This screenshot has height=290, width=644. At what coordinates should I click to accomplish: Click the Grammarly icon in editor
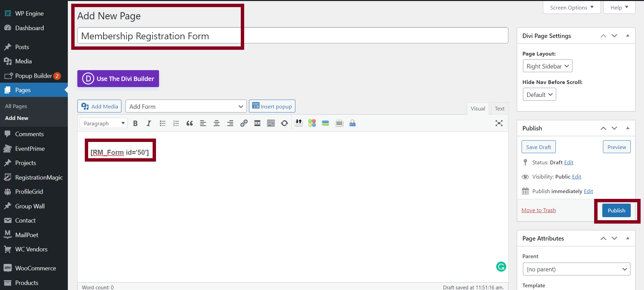tap(501, 267)
